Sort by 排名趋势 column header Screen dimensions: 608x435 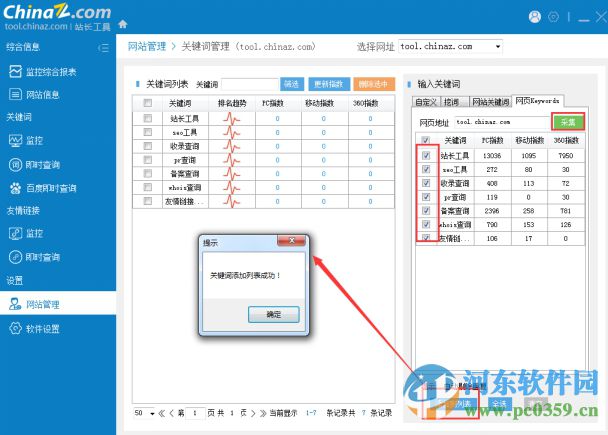coord(231,103)
